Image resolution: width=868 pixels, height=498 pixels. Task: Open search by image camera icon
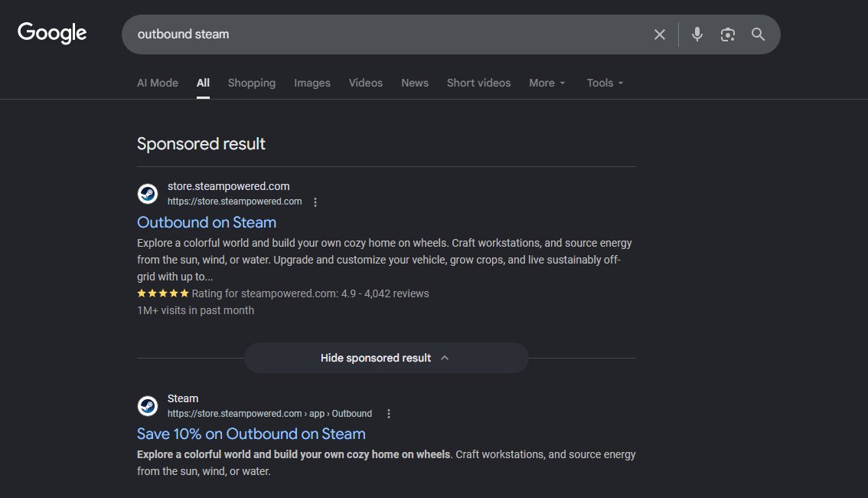click(727, 34)
